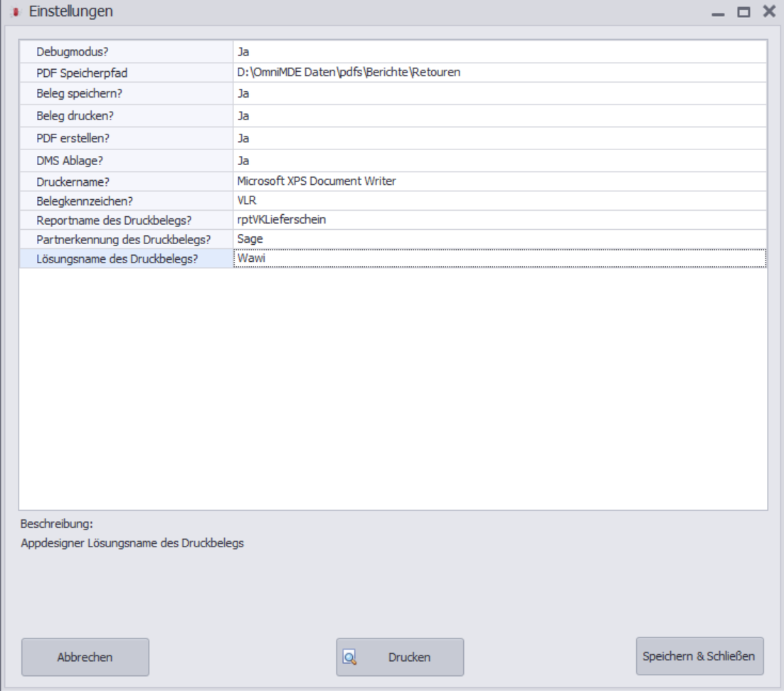Viewport: 784px width, 691px height.
Task: Click the red app icon in the title bar
Action: point(16,11)
